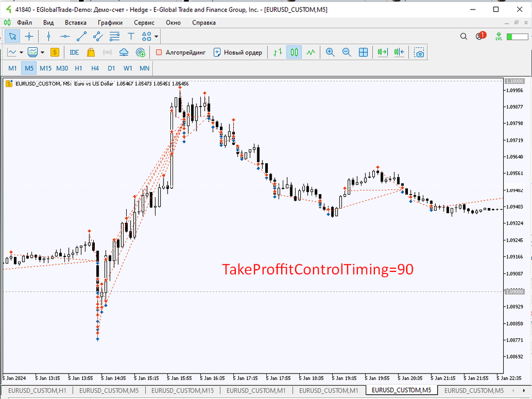The height and width of the screenshot is (399, 532).
Task: Click the 1.09000 price level label
Action: coord(515,292)
